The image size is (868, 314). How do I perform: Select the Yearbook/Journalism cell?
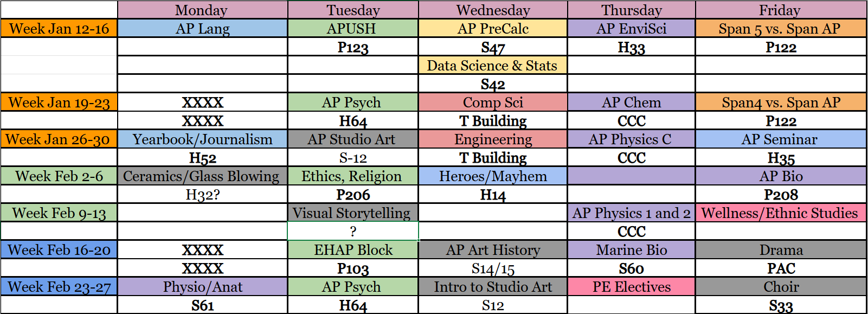202,139
